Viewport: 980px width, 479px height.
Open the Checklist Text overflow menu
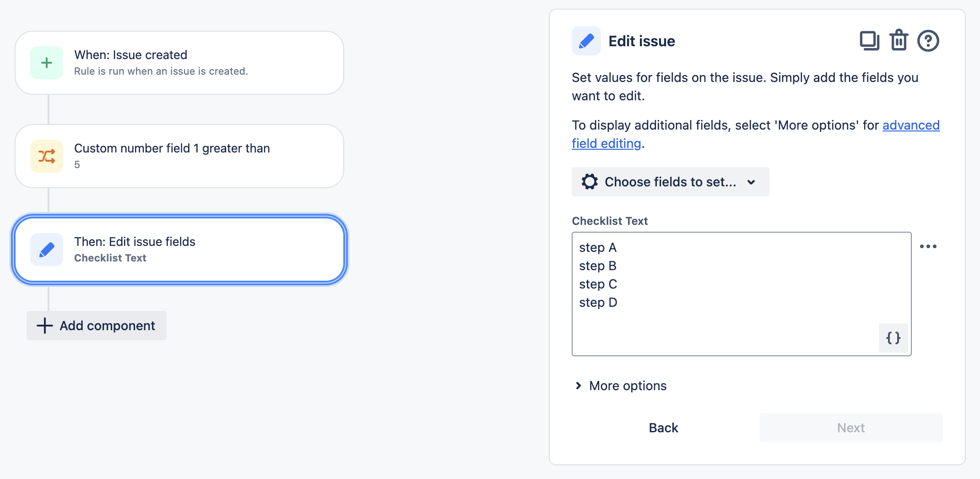[x=928, y=246]
